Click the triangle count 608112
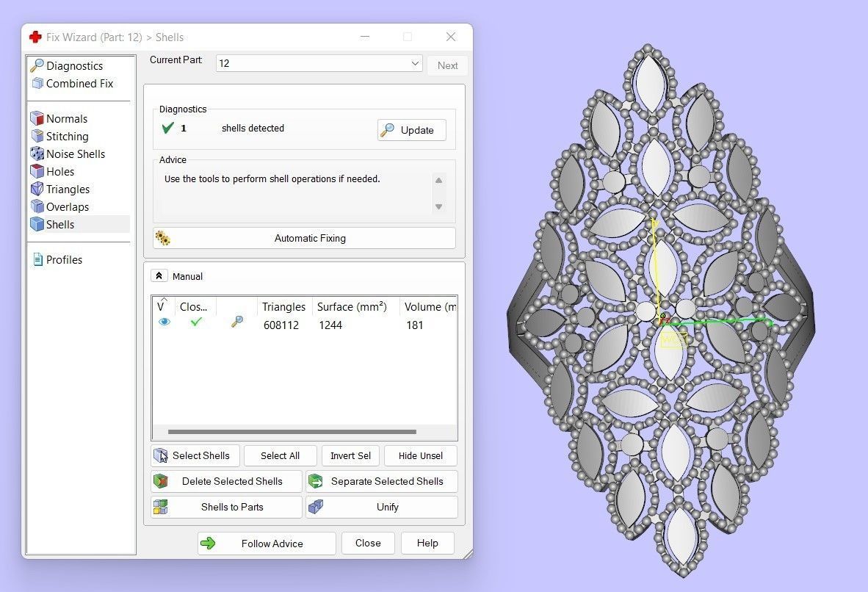 [281, 325]
